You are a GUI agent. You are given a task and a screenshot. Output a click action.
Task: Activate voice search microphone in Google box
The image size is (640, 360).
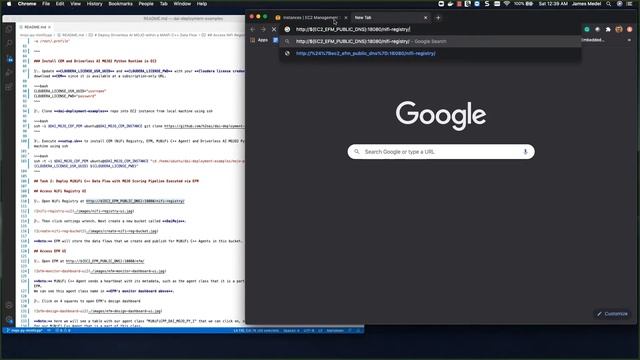tap(525, 152)
